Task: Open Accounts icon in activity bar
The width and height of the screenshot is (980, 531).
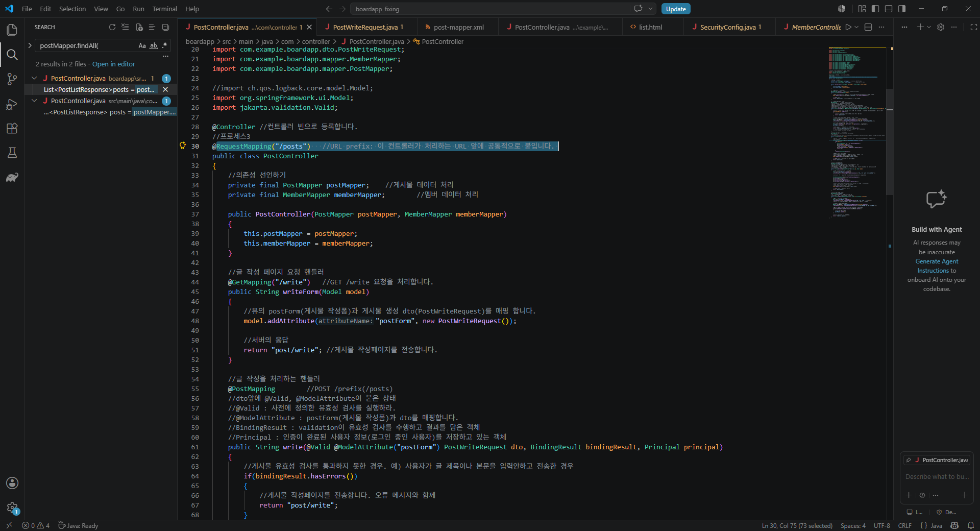Action: point(12,483)
